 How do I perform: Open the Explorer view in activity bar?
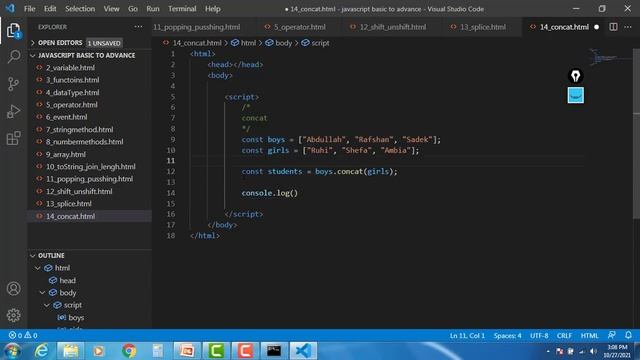[13, 30]
